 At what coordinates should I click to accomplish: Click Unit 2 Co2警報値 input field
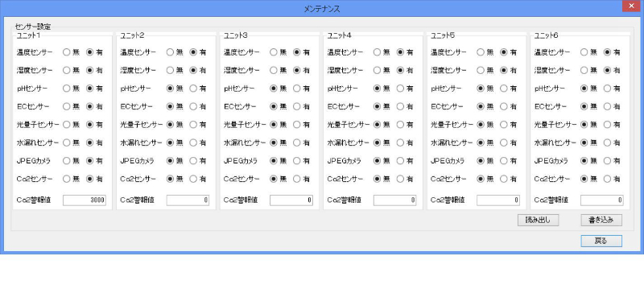click(x=188, y=200)
